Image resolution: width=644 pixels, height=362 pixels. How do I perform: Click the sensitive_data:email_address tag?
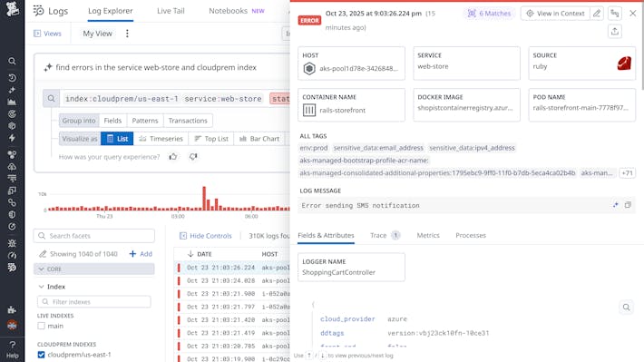(378, 148)
